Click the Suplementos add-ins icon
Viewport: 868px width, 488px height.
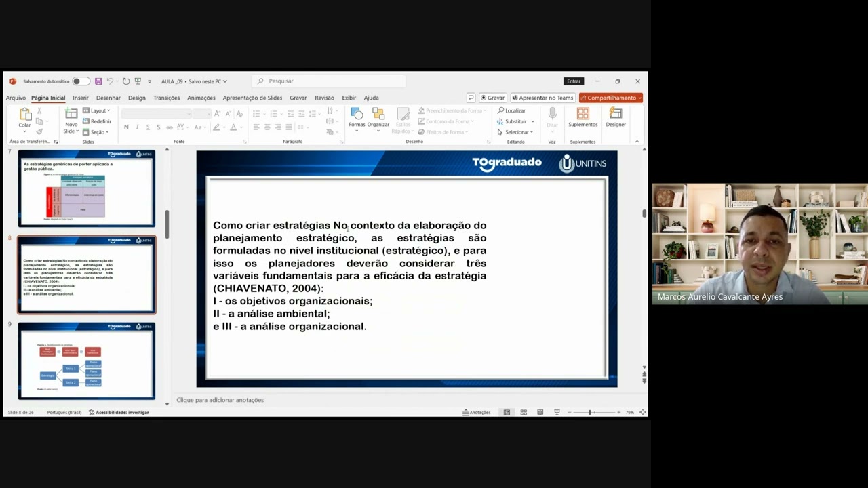coord(583,114)
